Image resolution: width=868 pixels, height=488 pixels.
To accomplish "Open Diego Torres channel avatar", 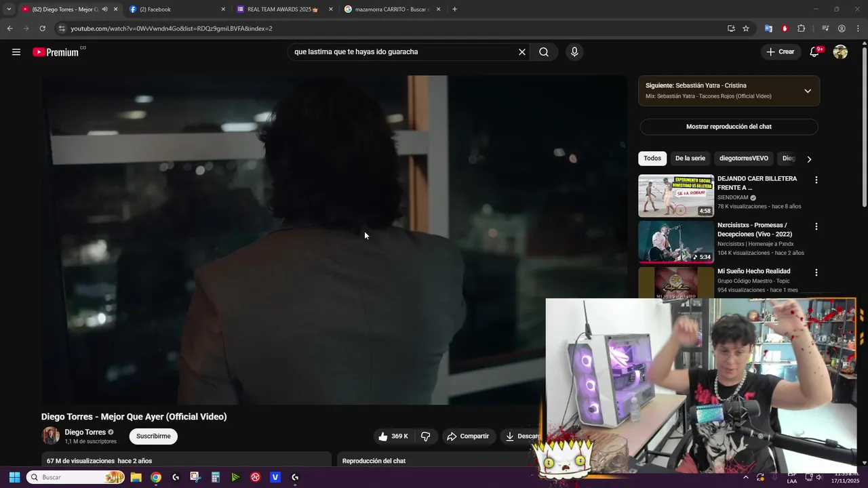I will 50,436.
